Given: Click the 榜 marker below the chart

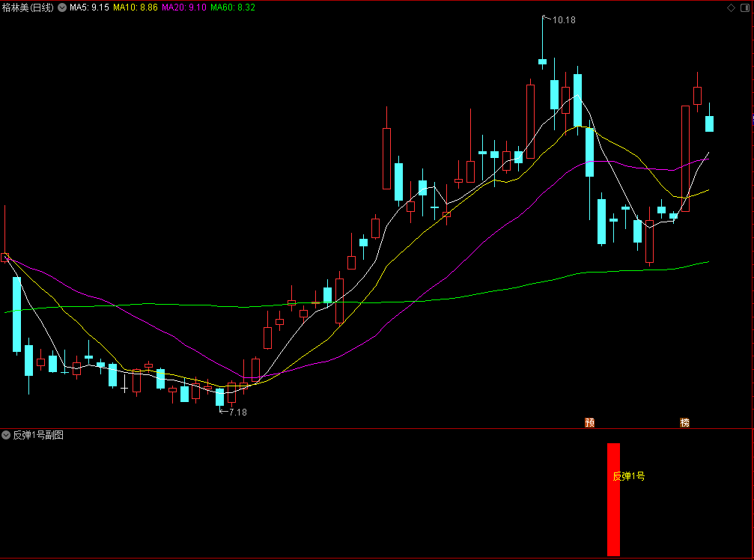Looking at the screenshot, I should tap(685, 422).
